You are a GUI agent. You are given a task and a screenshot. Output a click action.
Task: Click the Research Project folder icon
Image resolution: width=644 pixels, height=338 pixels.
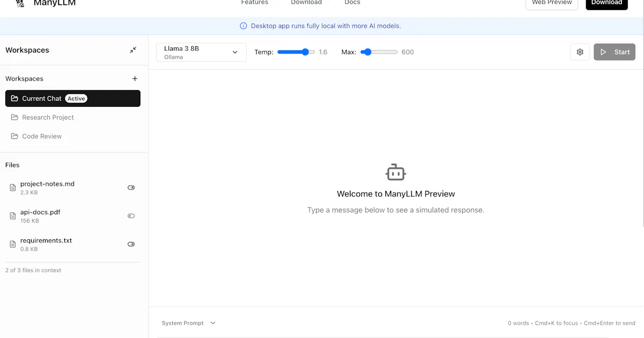click(x=14, y=117)
